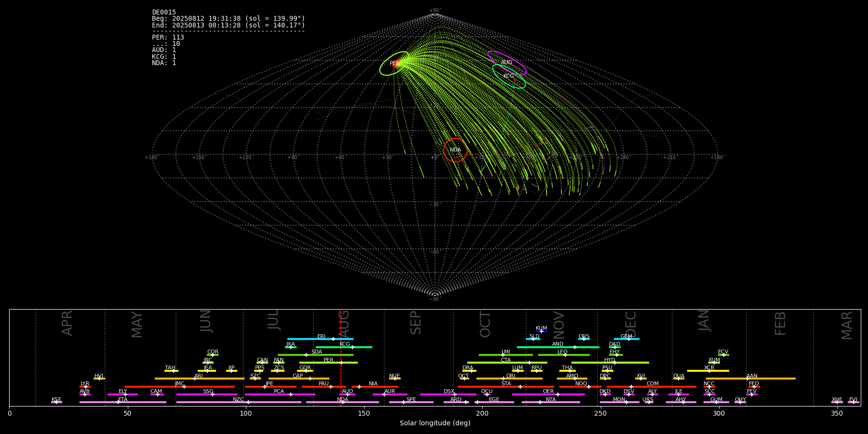Click the cyan ERI shower bar in timeline
This screenshot has height=434, width=868.
click(x=320, y=339)
